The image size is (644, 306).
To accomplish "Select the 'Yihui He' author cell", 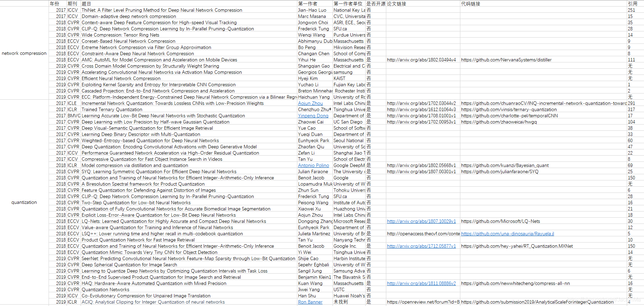I will tap(315, 60).
